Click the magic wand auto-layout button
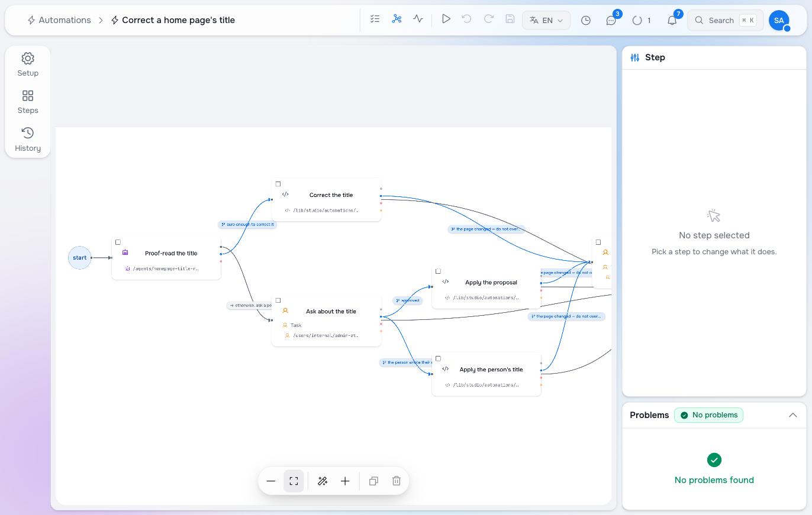The width and height of the screenshot is (812, 515). pyautogui.click(x=323, y=481)
